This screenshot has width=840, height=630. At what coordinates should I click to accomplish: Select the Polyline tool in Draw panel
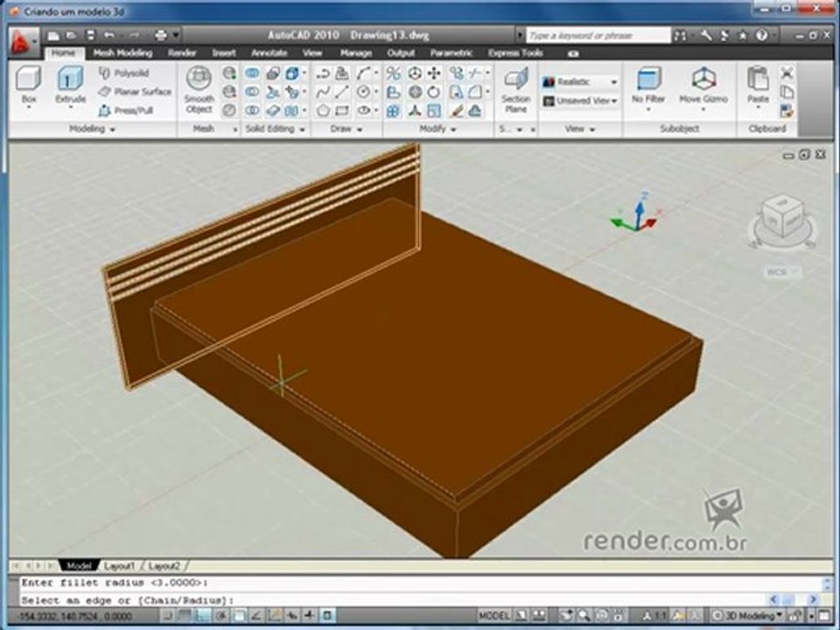coord(323,73)
